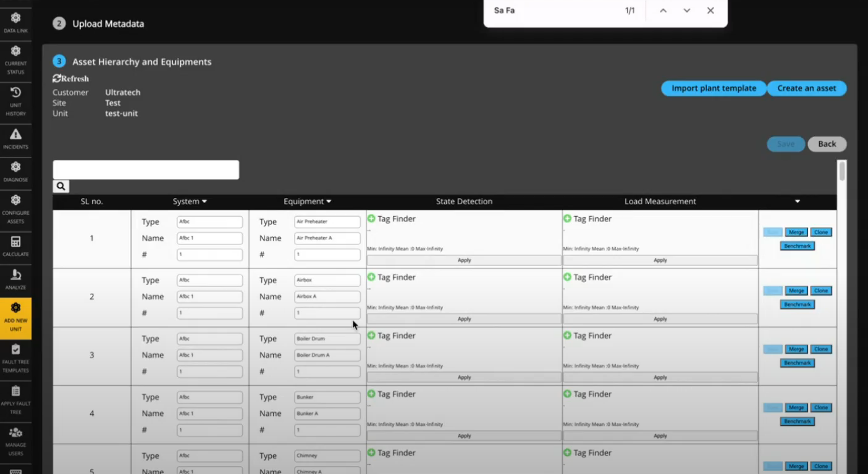The height and width of the screenshot is (474, 868).
Task: Click the table's vertical scrollbar thumb
Action: 841,171
